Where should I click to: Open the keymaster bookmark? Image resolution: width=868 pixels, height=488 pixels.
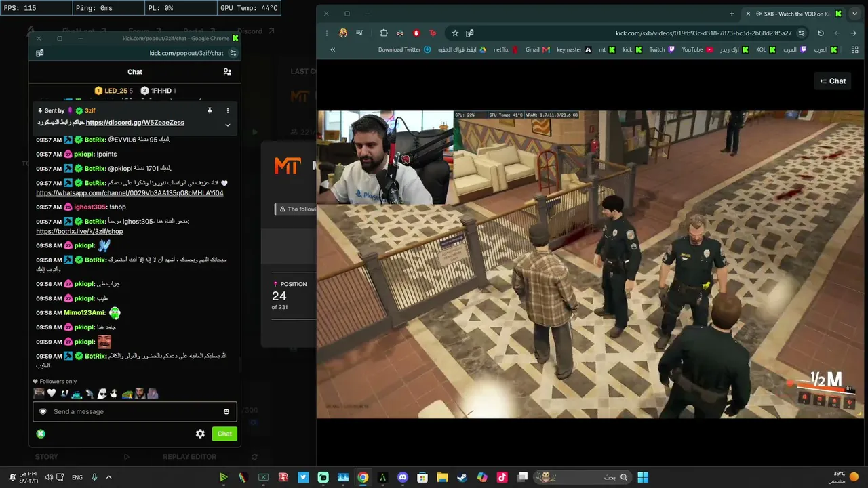[x=574, y=49]
